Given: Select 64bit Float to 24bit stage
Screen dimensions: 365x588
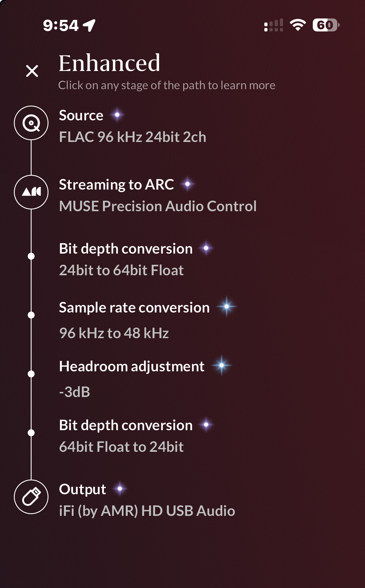Looking at the screenshot, I should click(126, 436).
